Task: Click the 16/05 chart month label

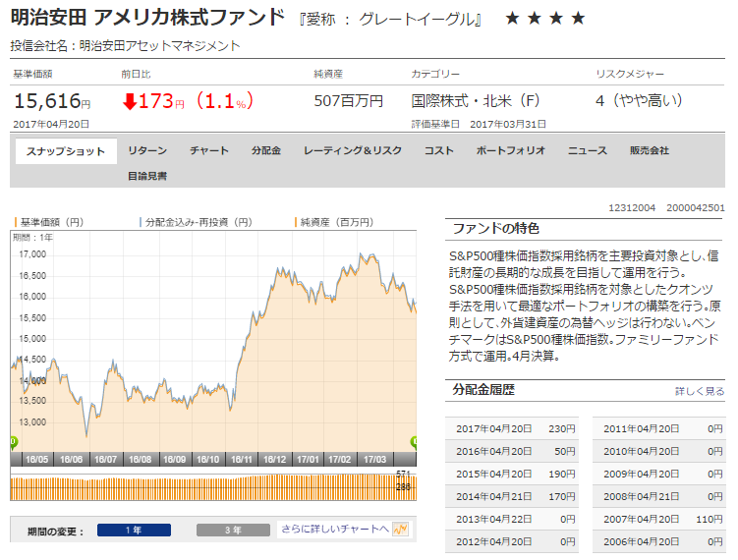Action: [36, 459]
